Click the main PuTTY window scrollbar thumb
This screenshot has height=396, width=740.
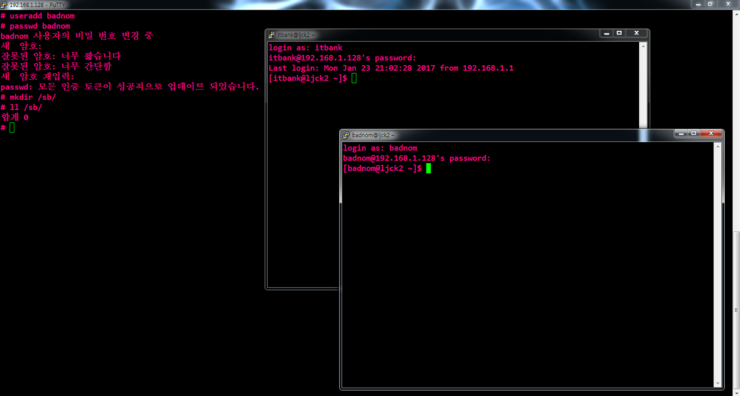click(x=736, y=310)
